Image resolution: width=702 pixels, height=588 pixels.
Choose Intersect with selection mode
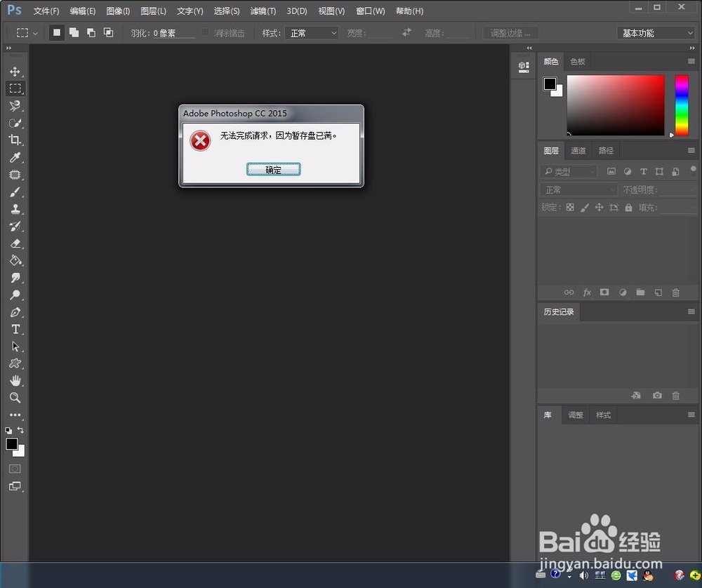point(108,33)
